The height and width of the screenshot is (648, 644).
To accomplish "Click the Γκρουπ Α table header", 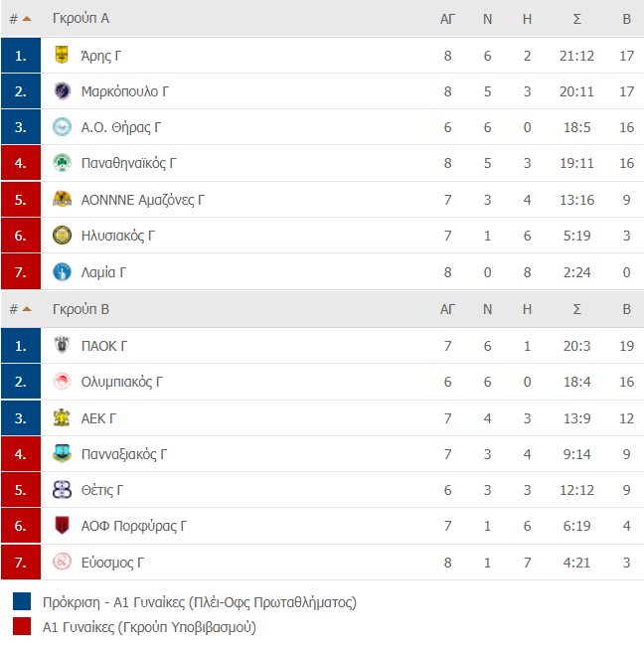I will 81,19.
